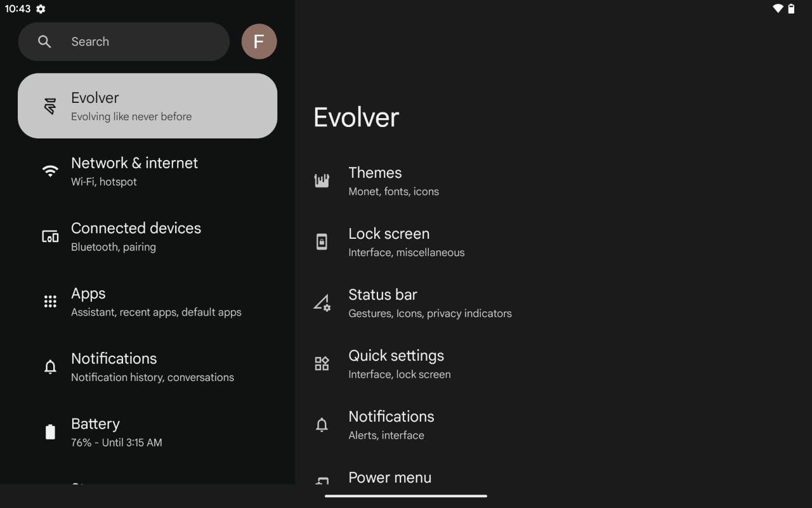The image size is (812, 508).
Task: Open the Notifications entry in the left sidebar
Action: (x=147, y=367)
